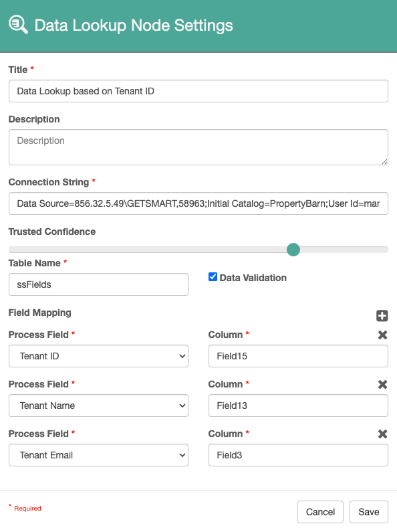Click the Data Lookup magnifier icon in header
The width and height of the screenshot is (397, 532).
coord(18,25)
